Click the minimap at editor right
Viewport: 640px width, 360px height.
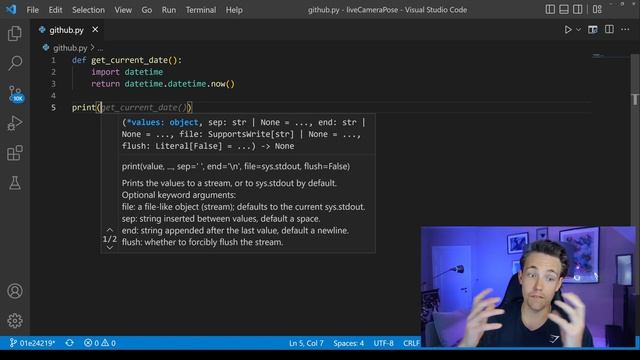tap(610, 57)
